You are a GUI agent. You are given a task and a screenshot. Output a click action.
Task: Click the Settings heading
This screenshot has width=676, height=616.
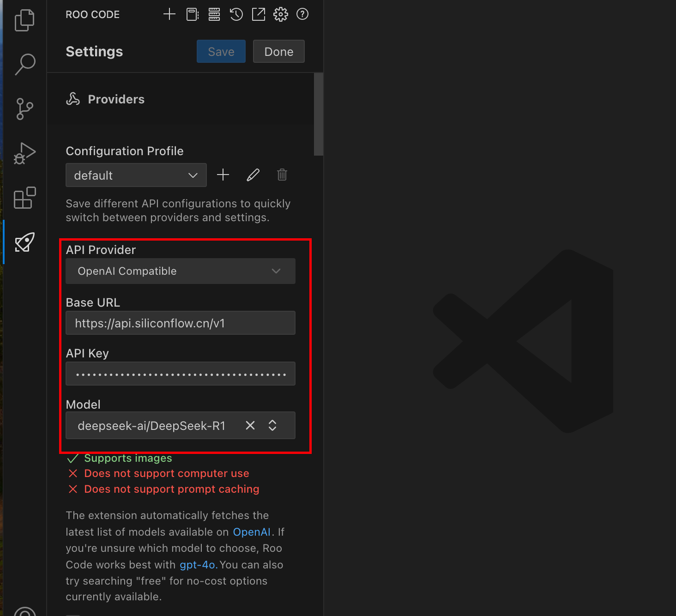coord(94,51)
